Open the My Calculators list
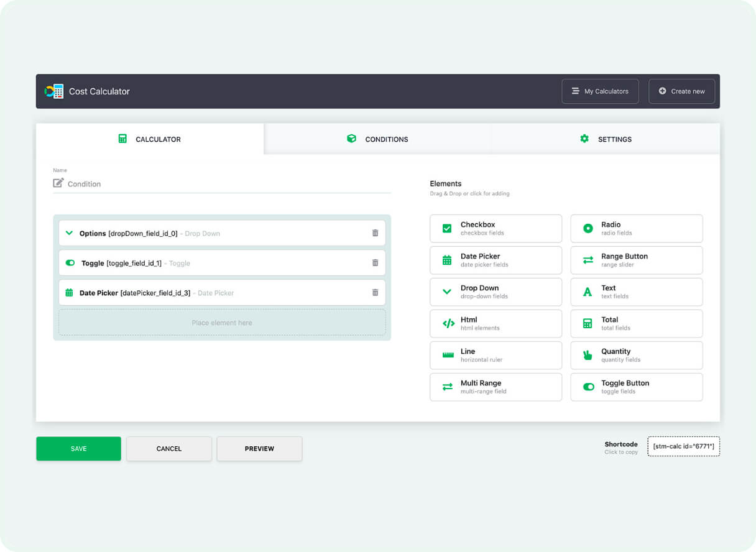Image resolution: width=756 pixels, height=552 pixels. point(600,91)
